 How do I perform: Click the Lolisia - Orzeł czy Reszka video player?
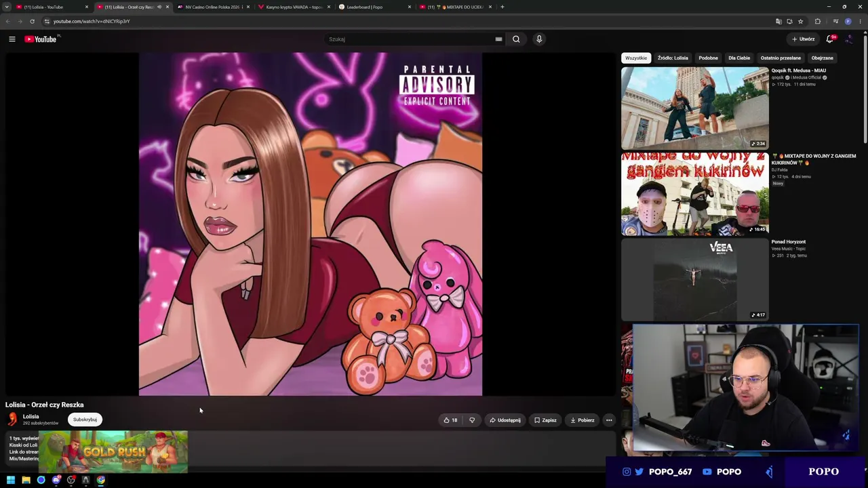[x=311, y=224]
